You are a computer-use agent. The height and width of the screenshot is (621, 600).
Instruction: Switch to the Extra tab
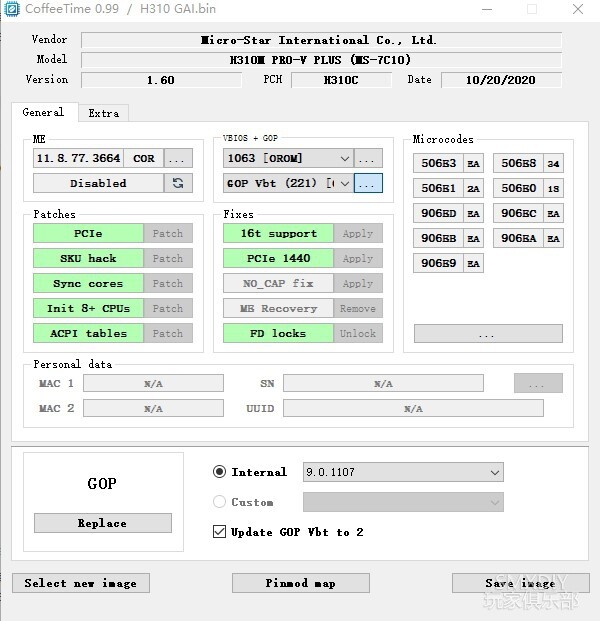pos(104,113)
